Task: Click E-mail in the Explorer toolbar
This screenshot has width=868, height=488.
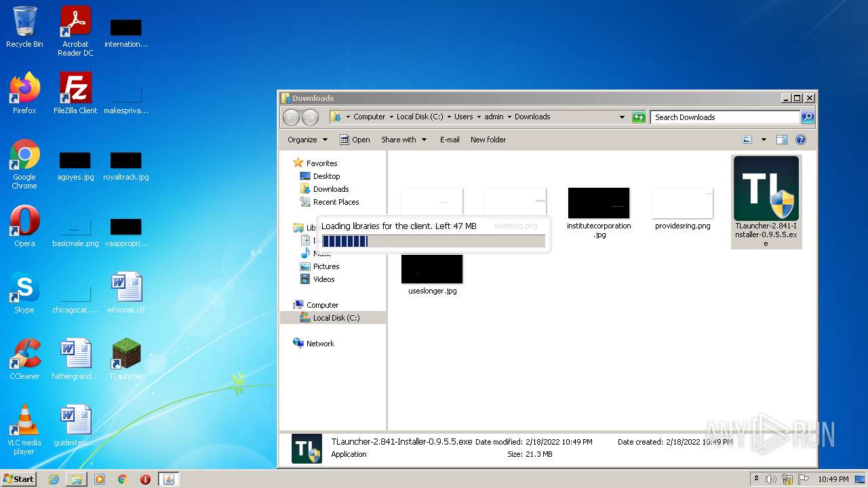Action: 450,140
